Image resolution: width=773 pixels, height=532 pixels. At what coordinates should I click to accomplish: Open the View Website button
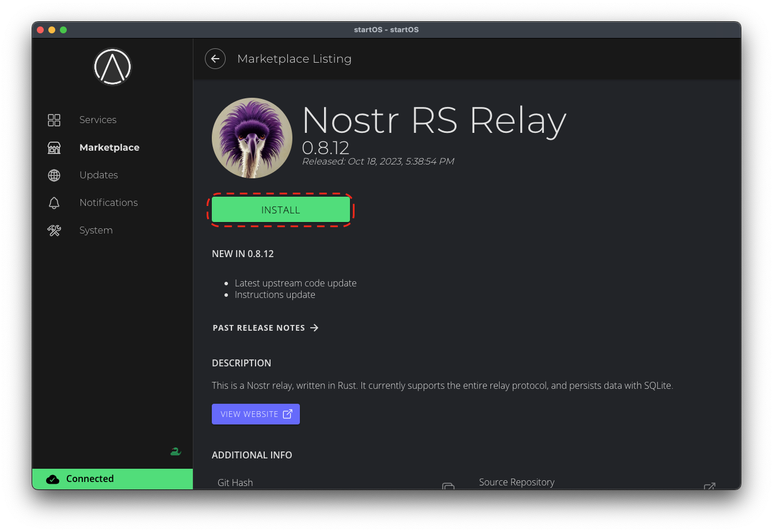pos(256,414)
